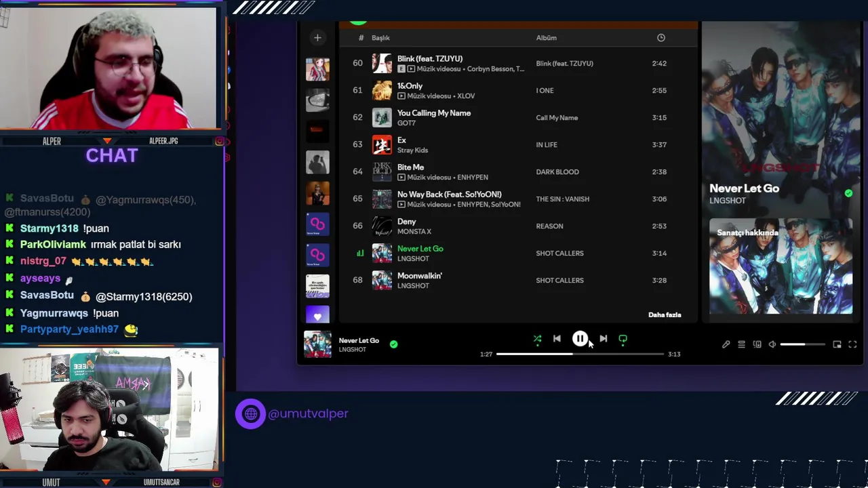Open SHOT CALLERS album on Moonwalkin' row
The height and width of the screenshot is (488, 868).
point(559,281)
